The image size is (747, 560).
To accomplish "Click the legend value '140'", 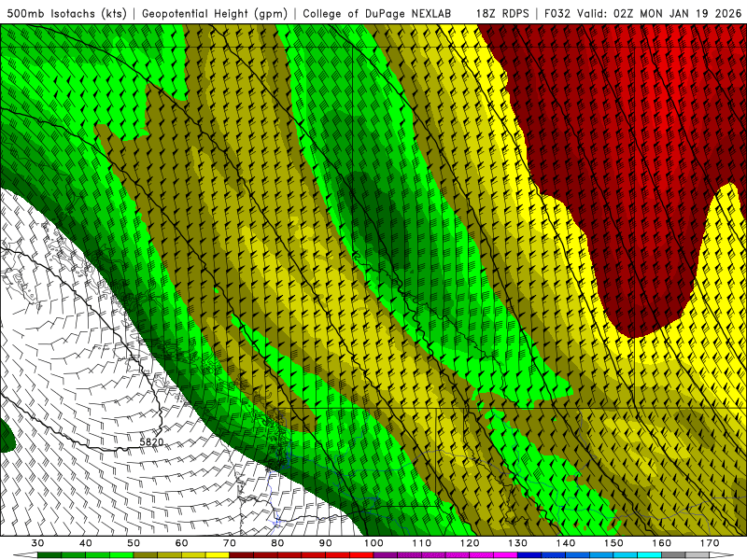I will (566, 543).
